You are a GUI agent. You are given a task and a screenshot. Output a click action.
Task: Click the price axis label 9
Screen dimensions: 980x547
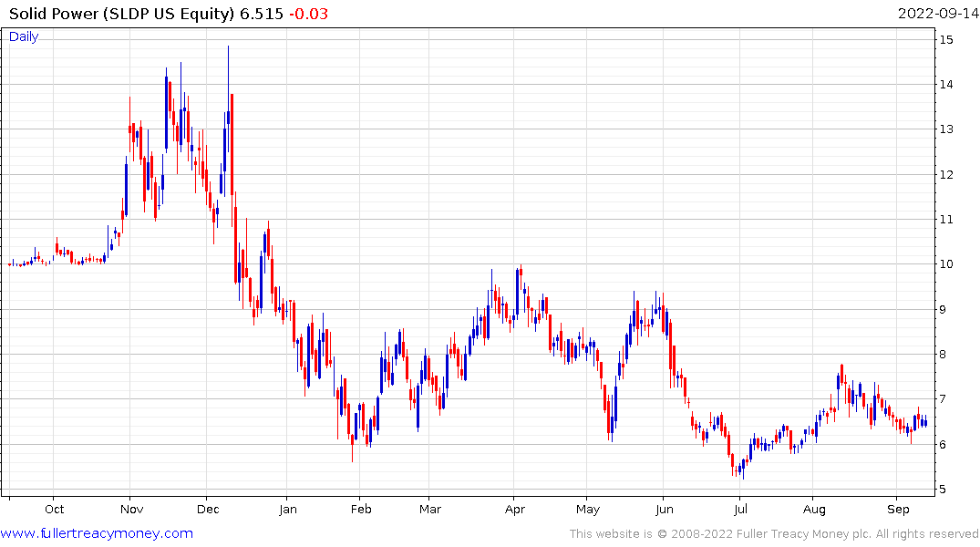pyautogui.click(x=944, y=309)
